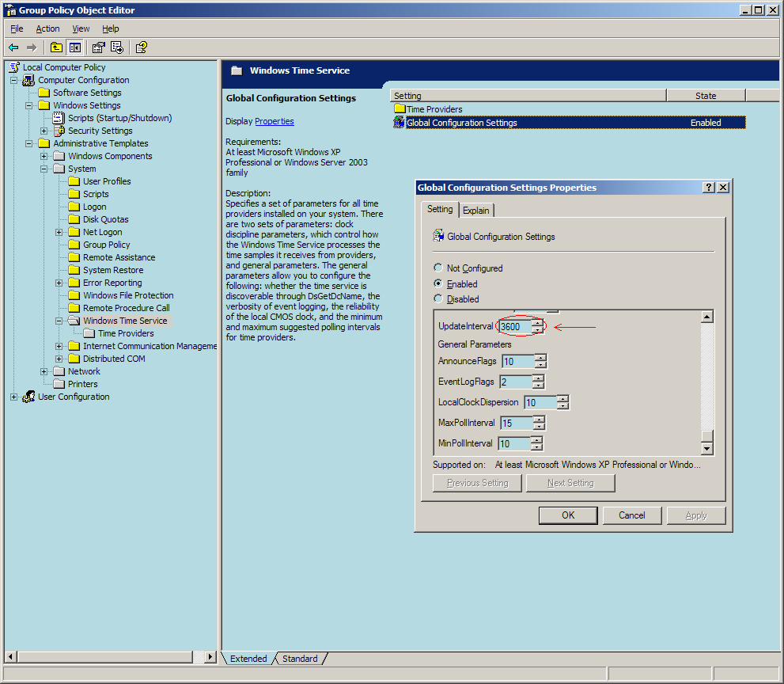The height and width of the screenshot is (684, 784).
Task: Click the Back arrow toolbar icon
Action: [13, 47]
